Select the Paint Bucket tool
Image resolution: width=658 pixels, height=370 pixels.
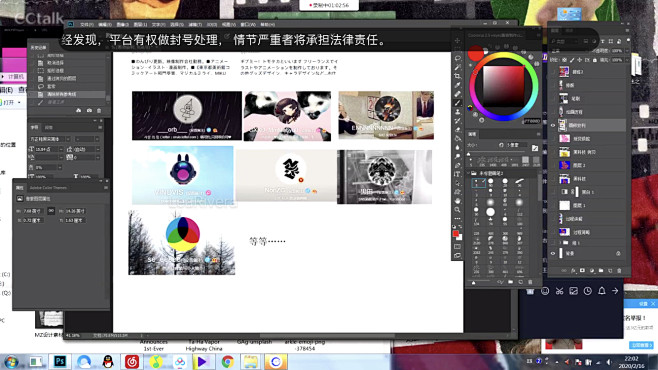[457, 138]
